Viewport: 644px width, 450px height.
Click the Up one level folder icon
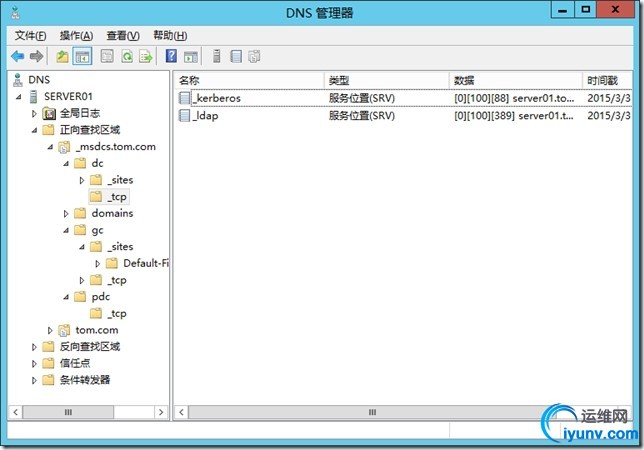pyautogui.click(x=62, y=56)
